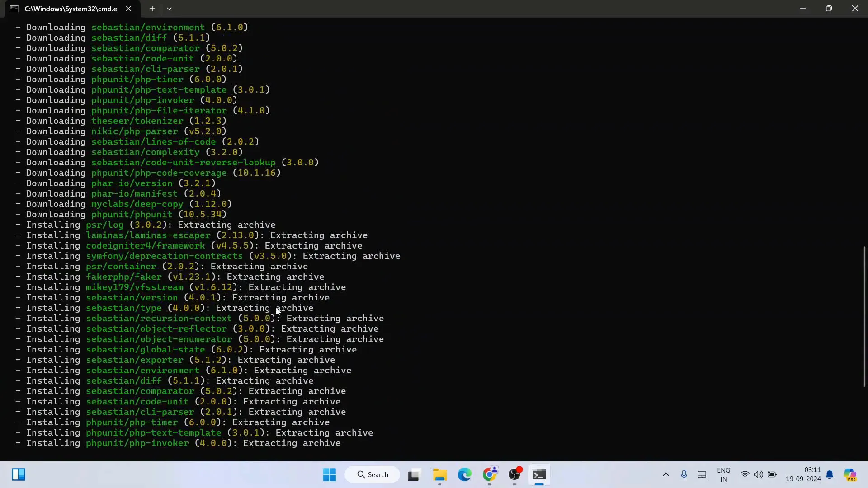Image resolution: width=868 pixels, height=488 pixels.
Task: Change ENG IN input language
Action: click(724, 474)
